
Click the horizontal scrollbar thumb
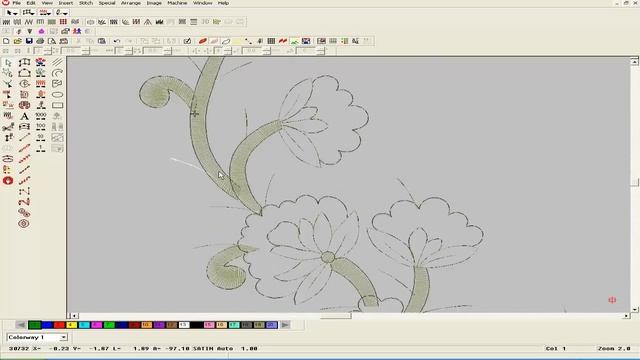coord(336,316)
